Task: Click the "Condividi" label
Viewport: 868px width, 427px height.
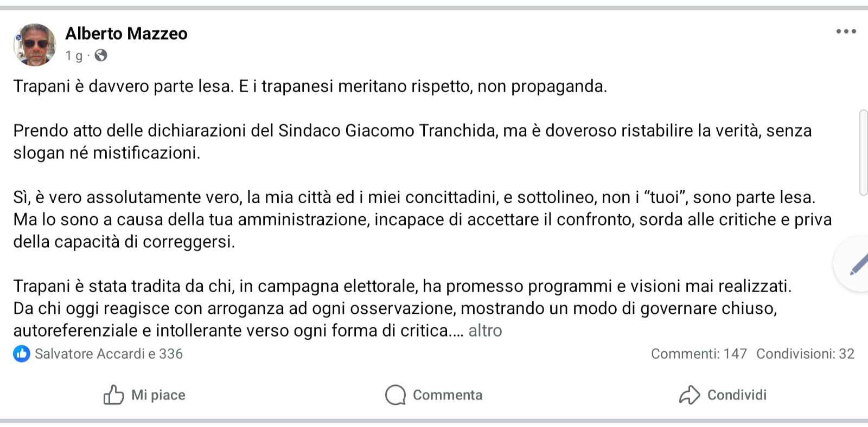Action: [737, 395]
